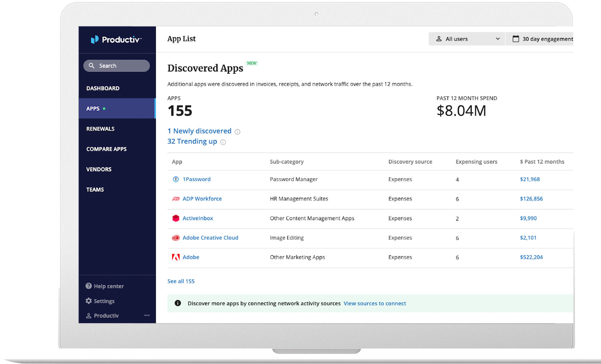
Task: Click the Settings gear icon
Action: coord(89,301)
